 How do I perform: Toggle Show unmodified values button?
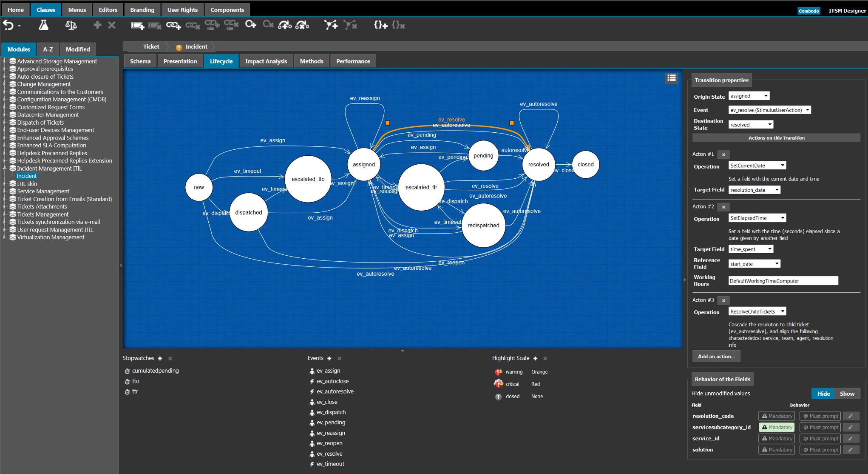(846, 394)
